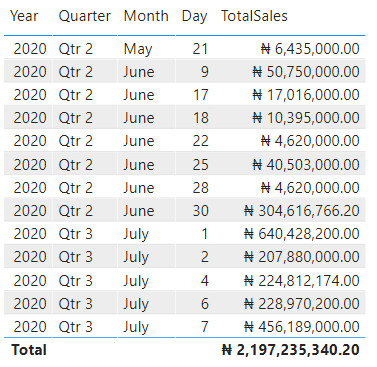Choose the day 22 cell

tap(200, 141)
